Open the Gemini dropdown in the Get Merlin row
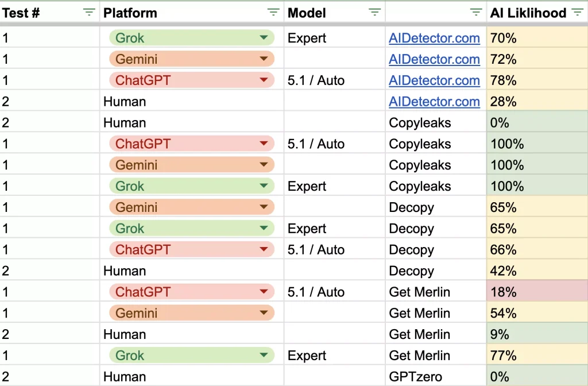 (265, 312)
